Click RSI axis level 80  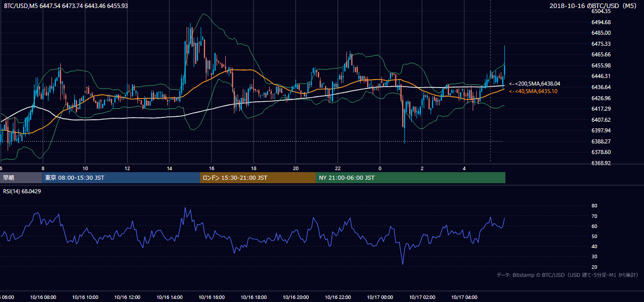pyautogui.click(x=594, y=206)
